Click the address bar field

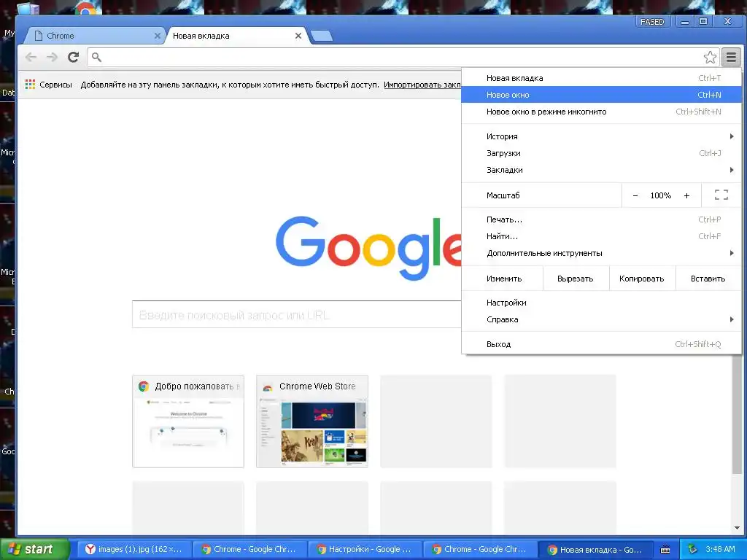[403, 57]
